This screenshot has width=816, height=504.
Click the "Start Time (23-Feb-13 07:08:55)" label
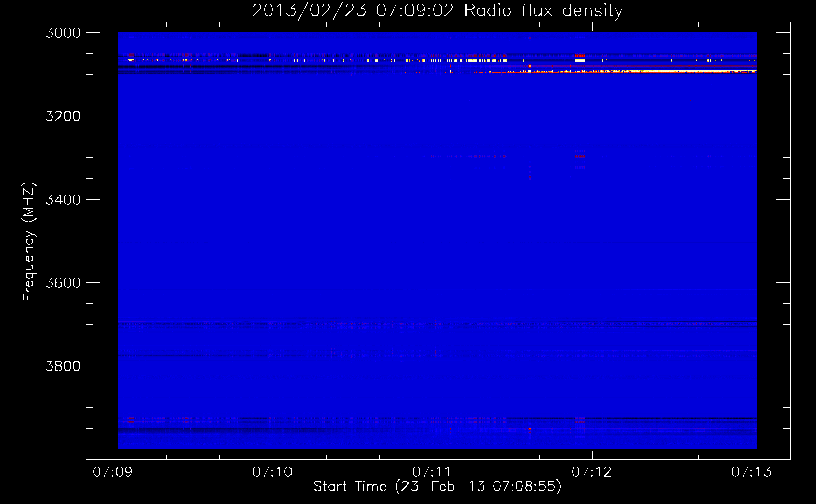tap(437, 486)
